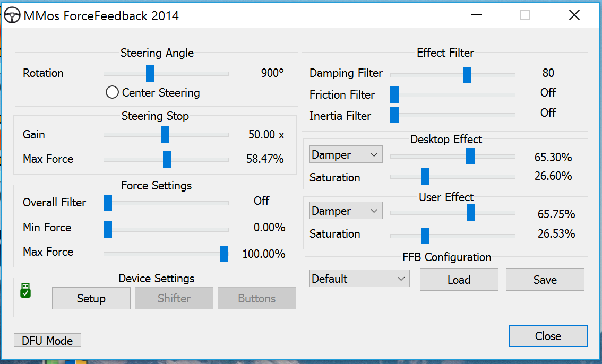The height and width of the screenshot is (364, 602).
Task: Click the User Effect Saturation slider handle
Action: [425, 236]
